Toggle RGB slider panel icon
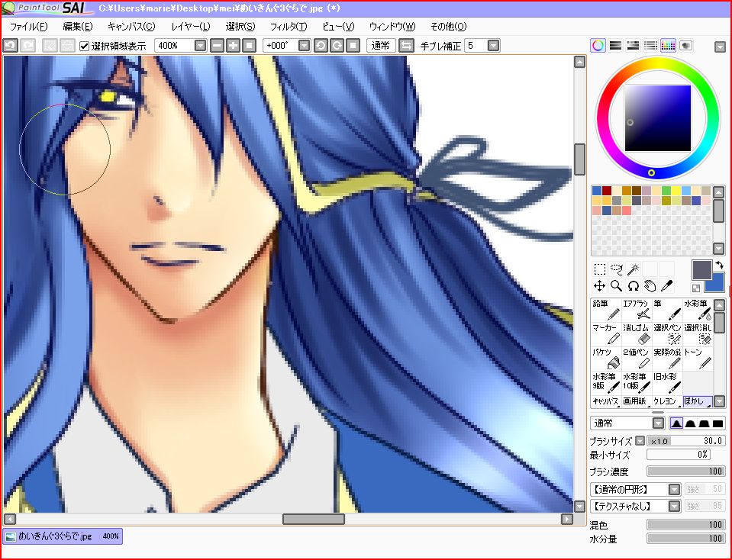Viewport: 732px width, 560px height. click(x=616, y=46)
